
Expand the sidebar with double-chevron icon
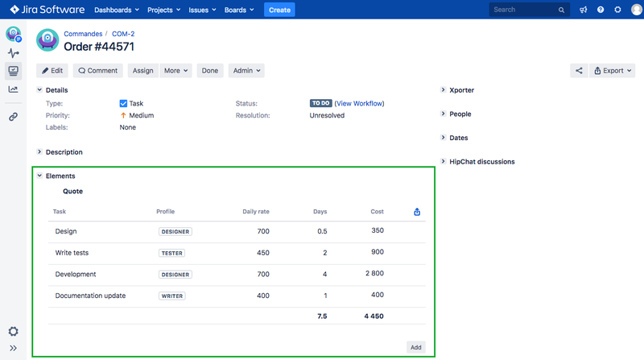click(x=14, y=348)
